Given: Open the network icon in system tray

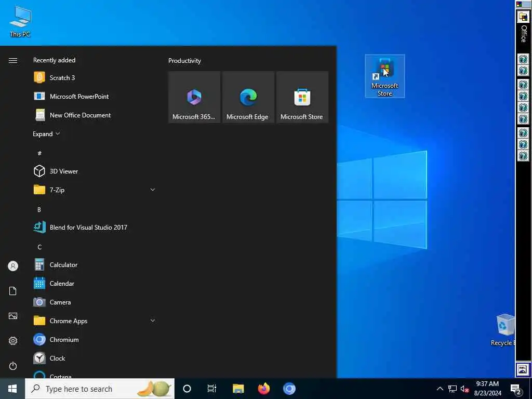Looking at the screenshot, I should point(453,389).
